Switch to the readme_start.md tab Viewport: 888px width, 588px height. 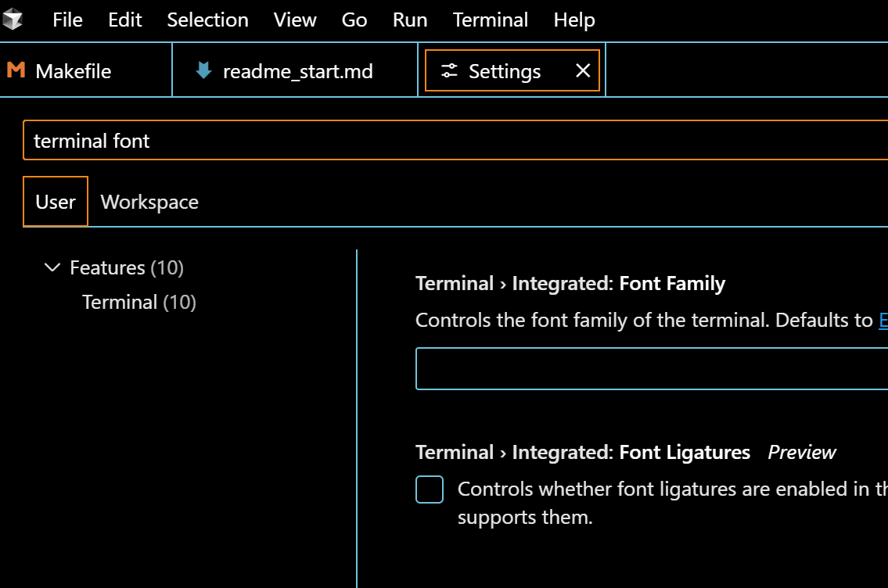pyautogui.click(x=297, y=71)
